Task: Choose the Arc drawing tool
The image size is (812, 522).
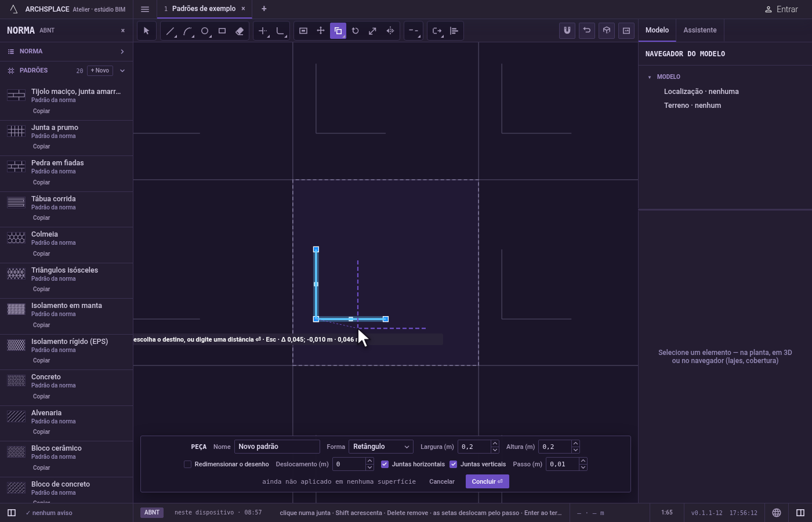Action: [187, 31]
